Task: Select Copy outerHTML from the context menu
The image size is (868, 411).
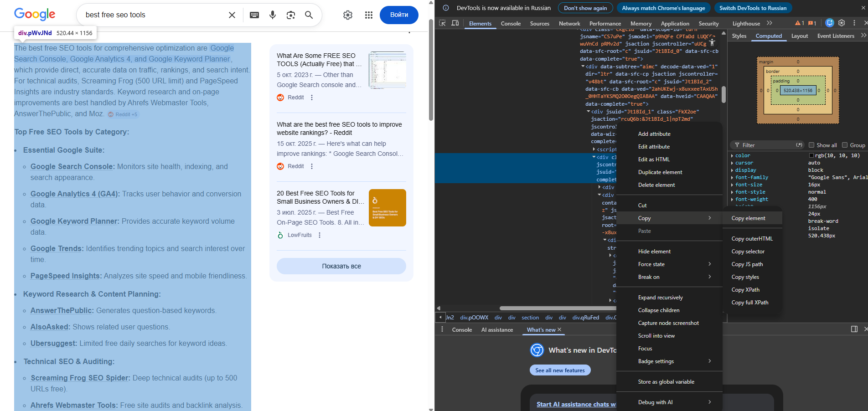Action: coord(752,238)
